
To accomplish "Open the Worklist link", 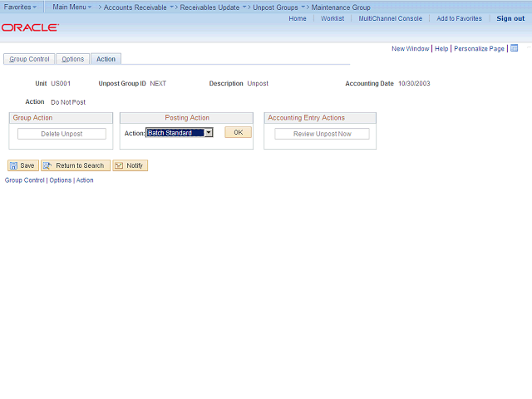I will (x=332, y=18).
